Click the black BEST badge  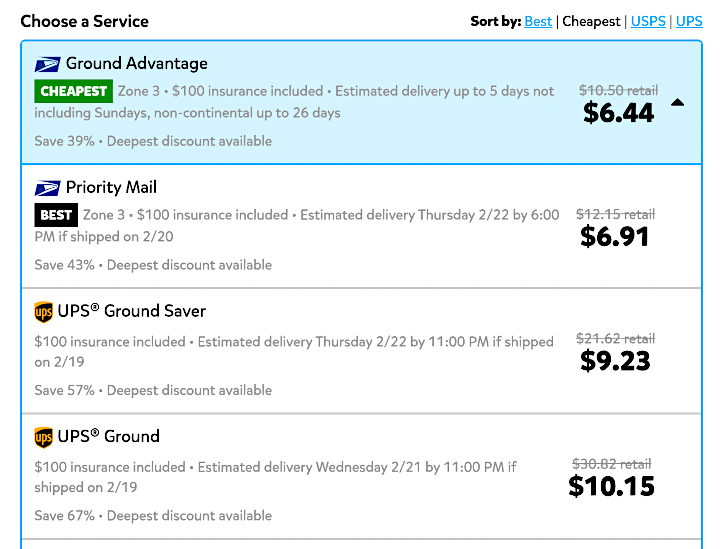coord(56,215)
